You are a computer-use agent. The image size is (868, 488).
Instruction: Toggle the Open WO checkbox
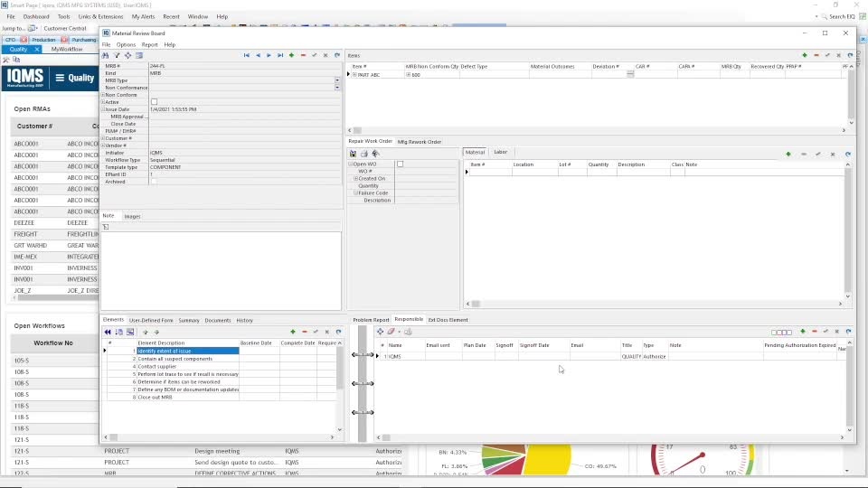pos(401,164)
